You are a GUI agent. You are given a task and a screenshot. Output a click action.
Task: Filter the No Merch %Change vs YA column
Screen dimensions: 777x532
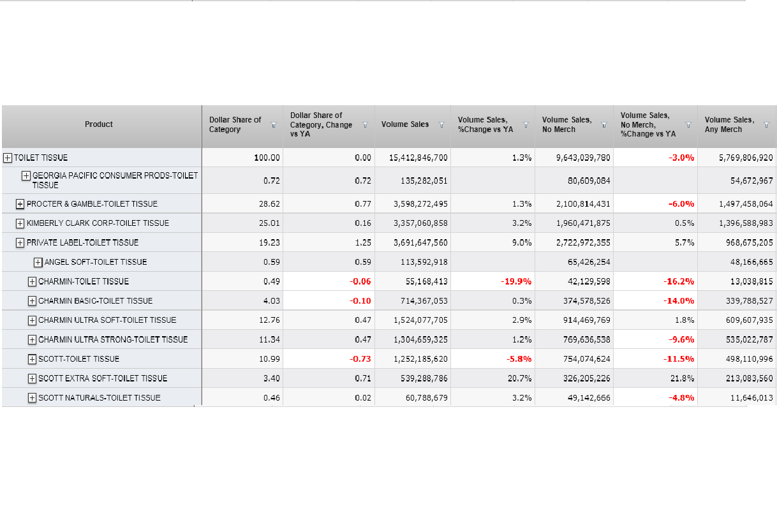point(688,125)
